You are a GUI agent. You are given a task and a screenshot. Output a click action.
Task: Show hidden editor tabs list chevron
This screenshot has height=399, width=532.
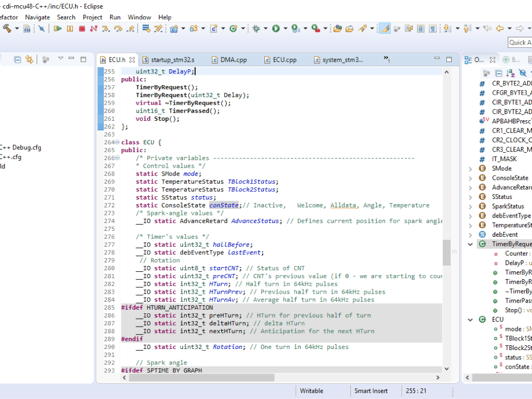pyautogui.click(x=386, y=59)
